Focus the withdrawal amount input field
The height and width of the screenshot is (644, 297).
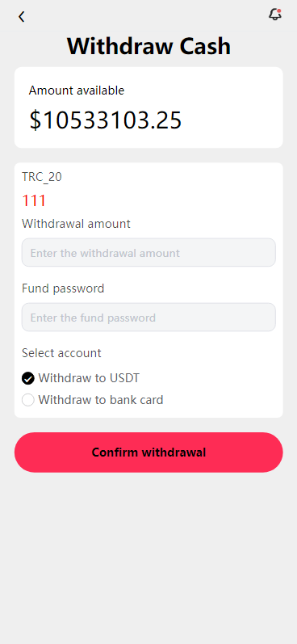pos(148,253)
